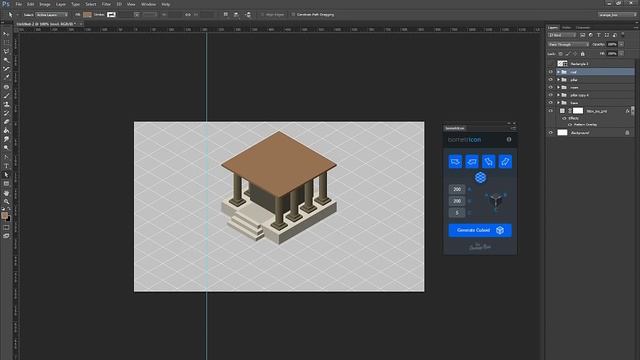Select the Zoom tool
The image size is (640, 360).
click(6, 201)
